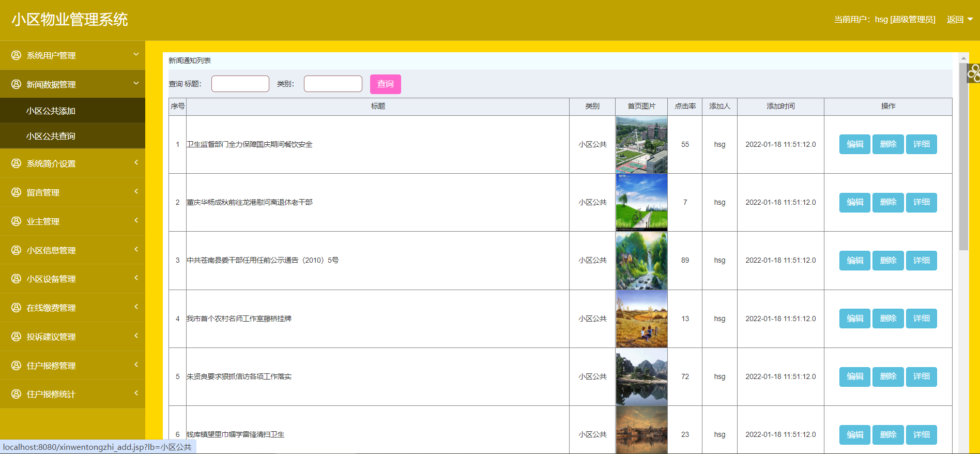
Task: Click the user icon beside 小区信息管理
Action: coord(17,250)
